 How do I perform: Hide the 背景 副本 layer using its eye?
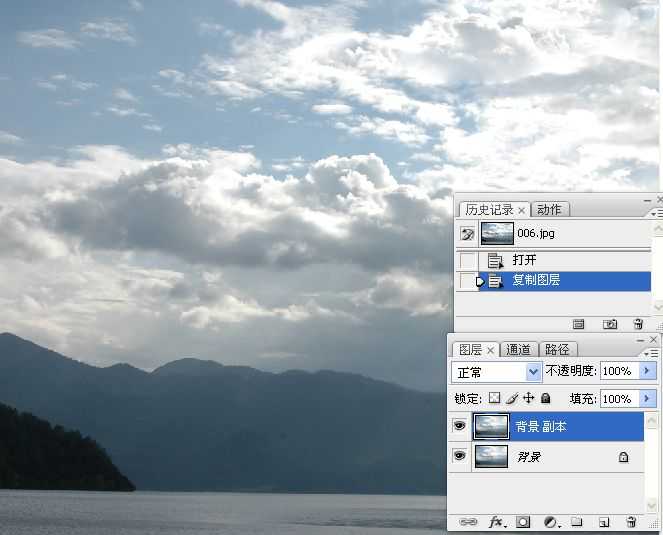(x=460, y=426)
